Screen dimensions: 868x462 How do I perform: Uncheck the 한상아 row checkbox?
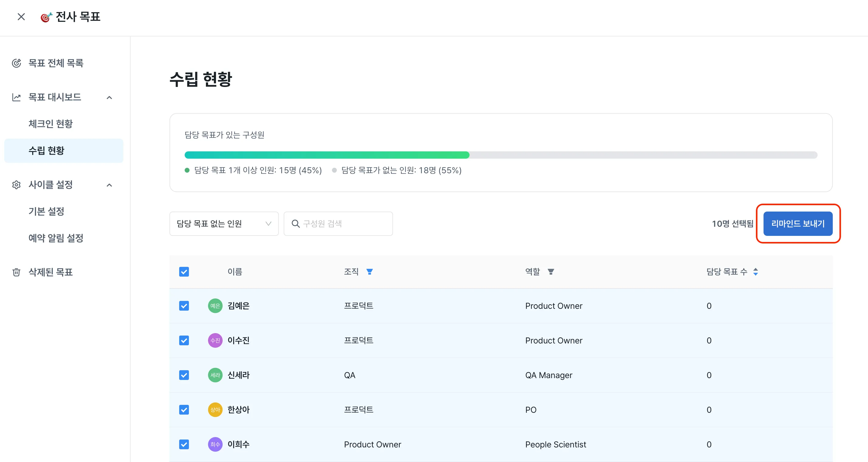184,410
